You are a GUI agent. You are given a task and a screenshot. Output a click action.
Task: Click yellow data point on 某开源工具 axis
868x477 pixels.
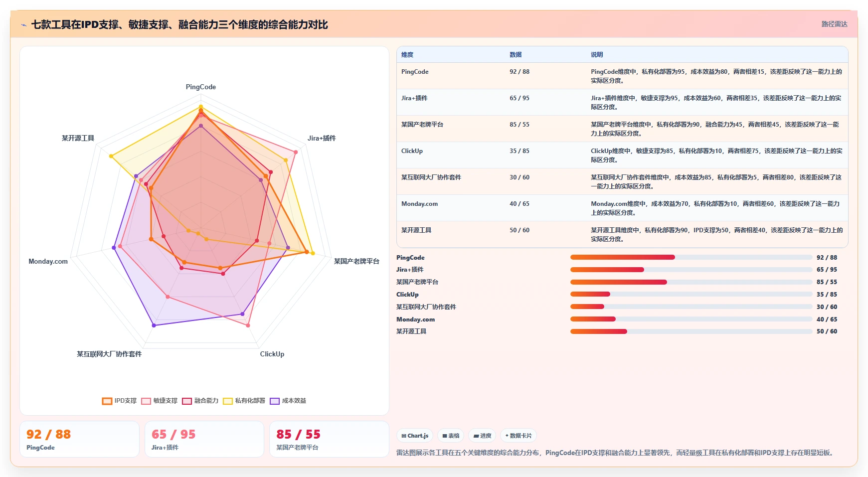pos(111,157)
